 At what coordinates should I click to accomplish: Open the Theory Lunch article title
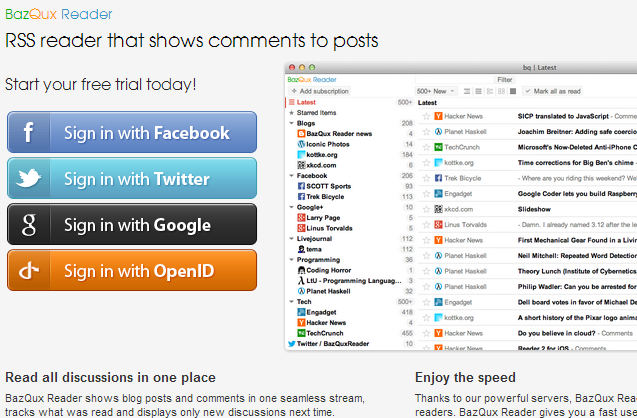click(x=577, y=271)
